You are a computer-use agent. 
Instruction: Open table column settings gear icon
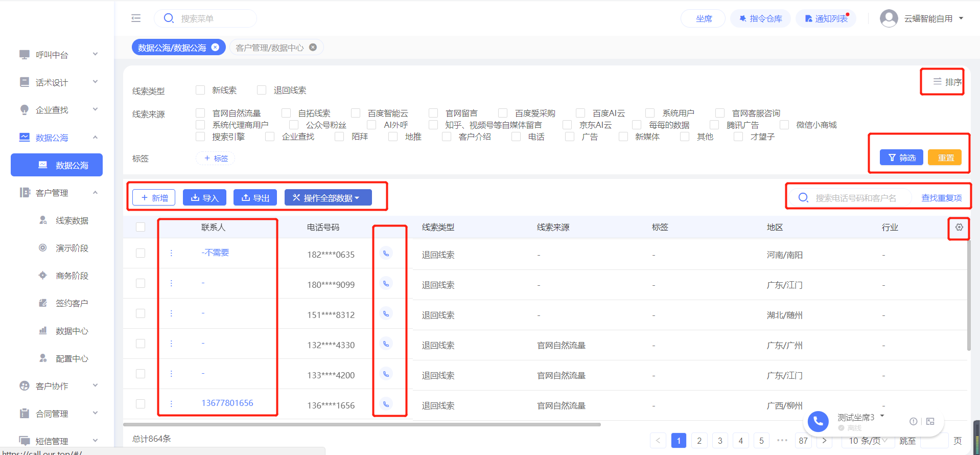point(959,227)
